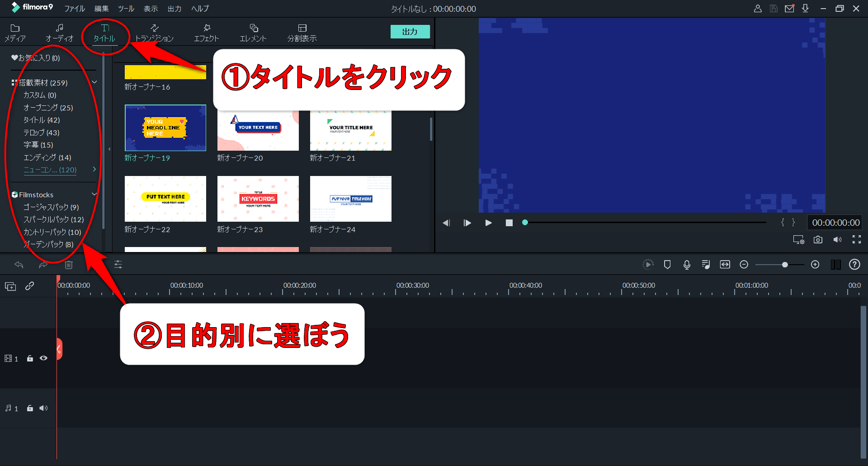
Task: Zoom in timeline with plus icon
Action: (x=815, y=265)
